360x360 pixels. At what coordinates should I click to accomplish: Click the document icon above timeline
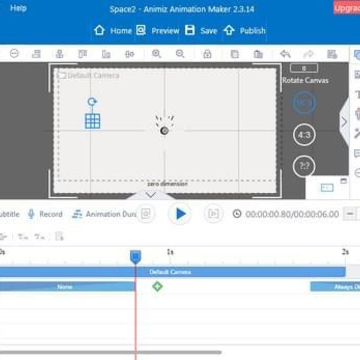(x=59, y=236)
